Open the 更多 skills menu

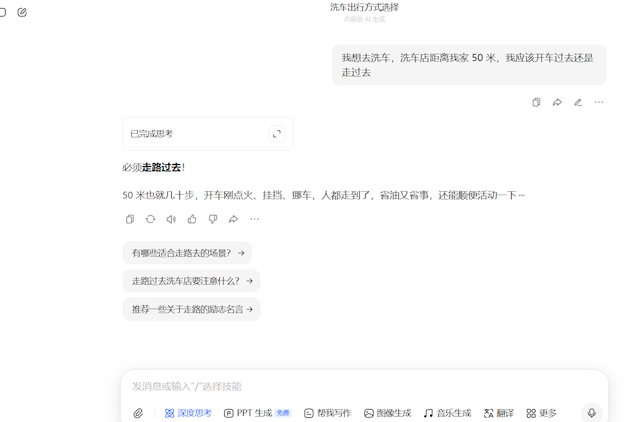pos(541,413)
